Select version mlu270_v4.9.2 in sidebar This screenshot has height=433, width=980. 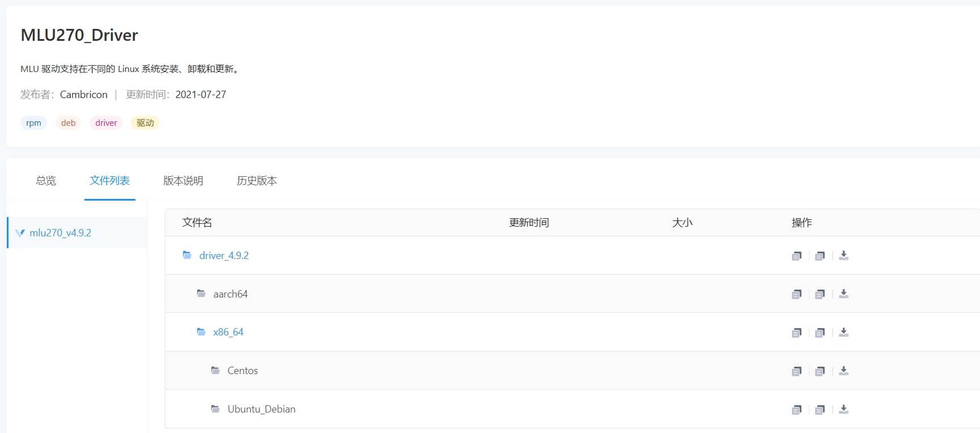78,232
